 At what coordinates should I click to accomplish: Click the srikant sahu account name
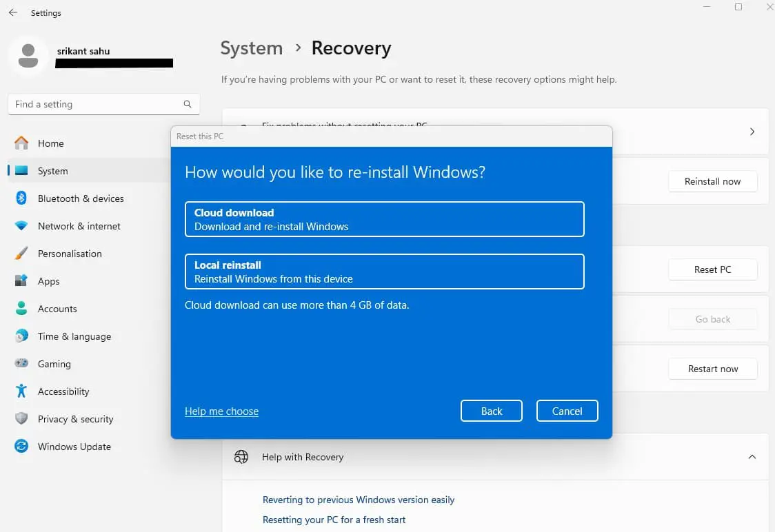83,51
